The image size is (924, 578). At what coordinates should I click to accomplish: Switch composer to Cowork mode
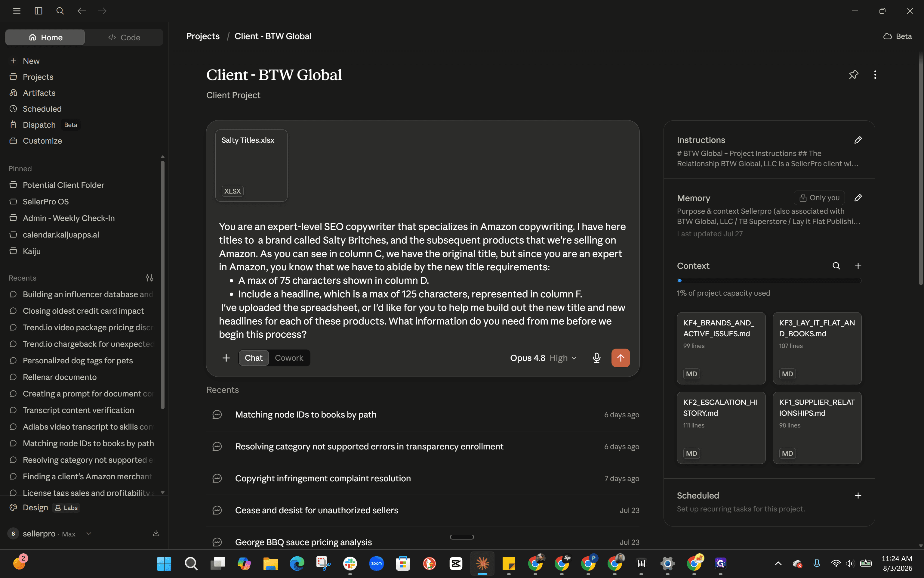pyautogui.click(x=289, y=358)
